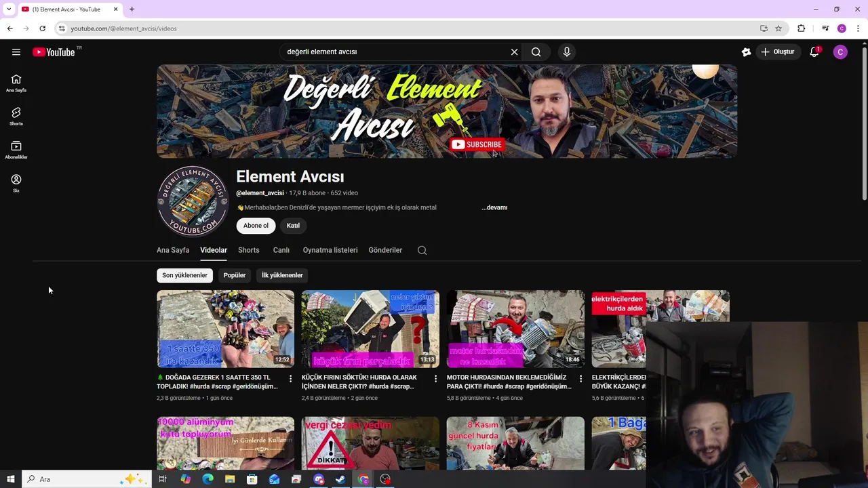Open Chrome extensions puzzle icon

pyautogui.click(x=802, y=28)
